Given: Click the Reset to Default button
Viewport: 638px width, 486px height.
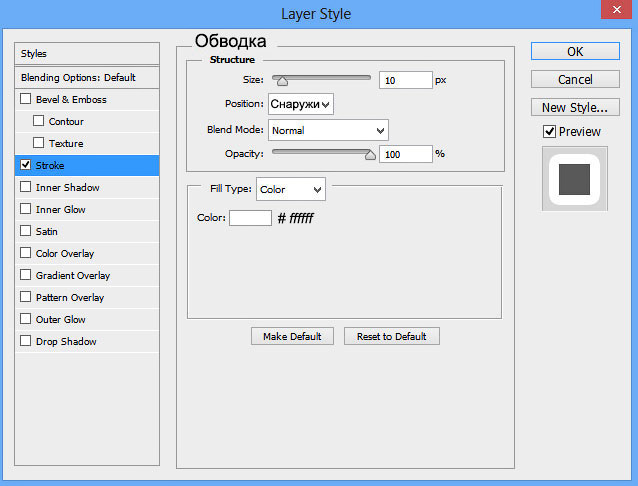Looking at the screenshot, I should tap(391, 336).
